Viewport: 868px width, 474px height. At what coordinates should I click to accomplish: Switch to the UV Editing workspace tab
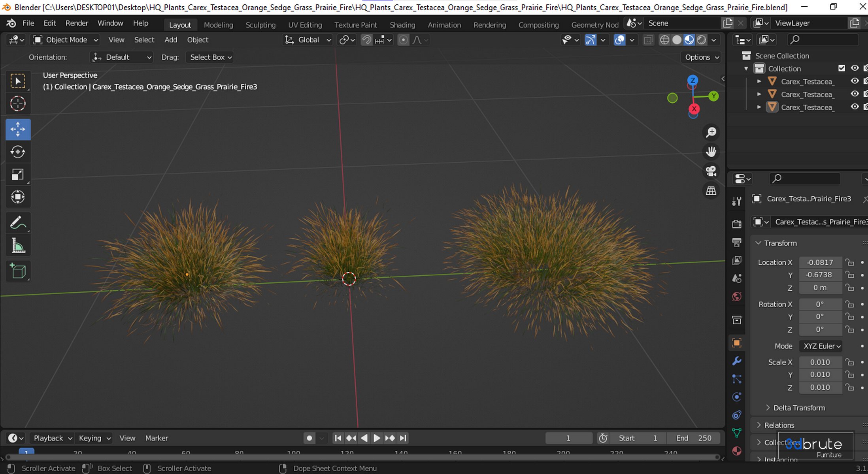point(305,25)
